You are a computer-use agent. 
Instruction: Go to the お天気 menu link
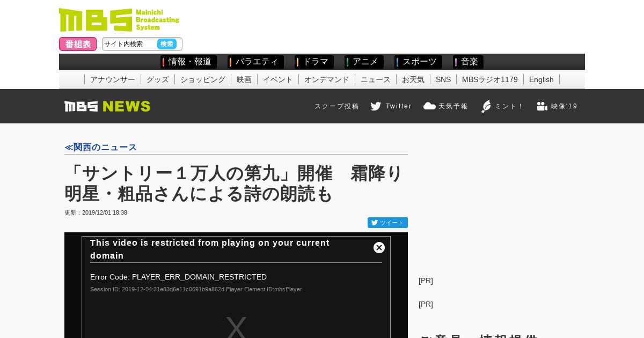click(x=413, y=79)
